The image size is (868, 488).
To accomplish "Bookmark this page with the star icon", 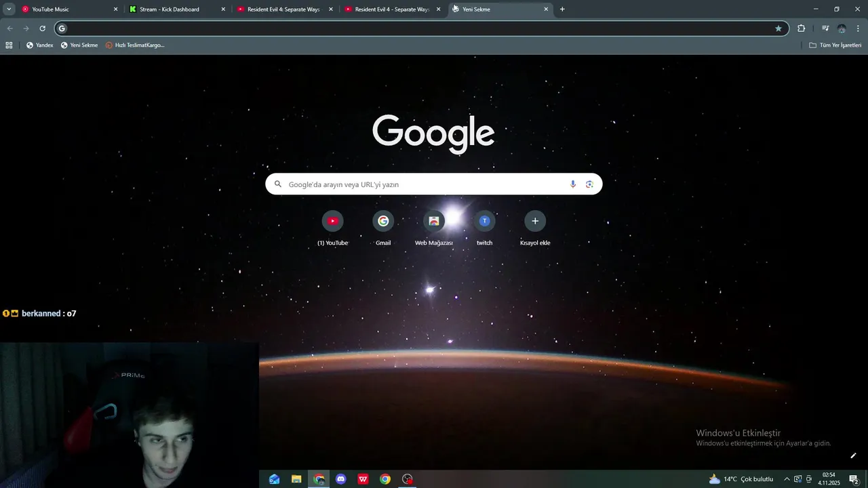I will (778, 28).
